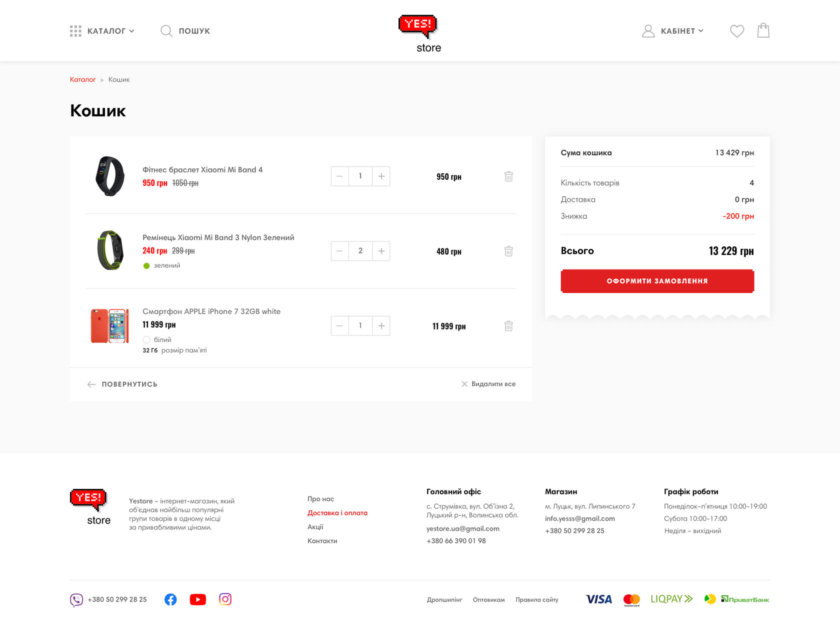
Task: Open Правила сайту footer link
Action: 537,600
